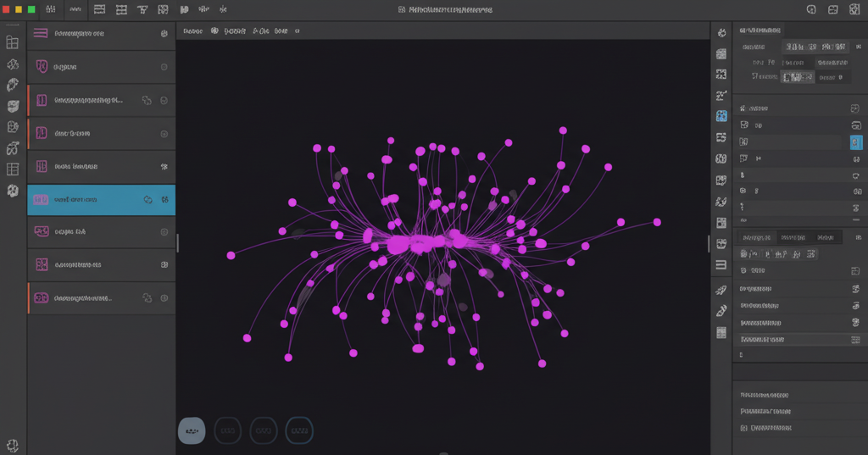Click the first of three icons at the window's top-right corner
Screen dimensions: 868x455
point(811,9)
